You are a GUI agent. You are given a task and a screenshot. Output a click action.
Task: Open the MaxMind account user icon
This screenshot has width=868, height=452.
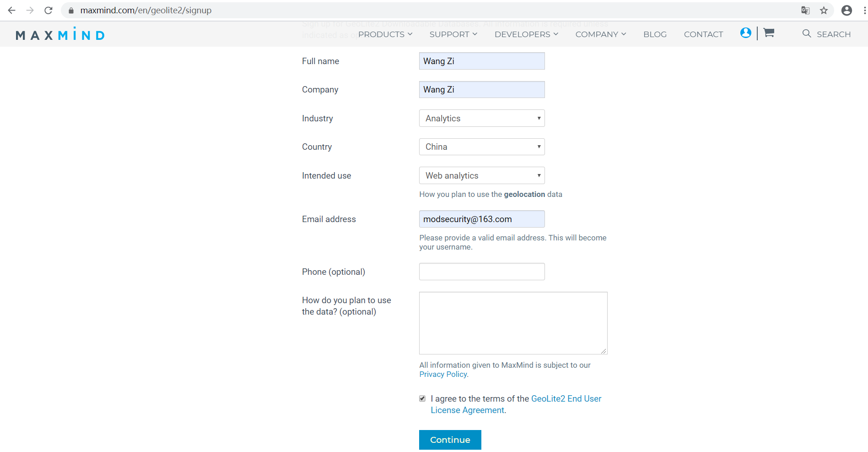click(745, 33)
